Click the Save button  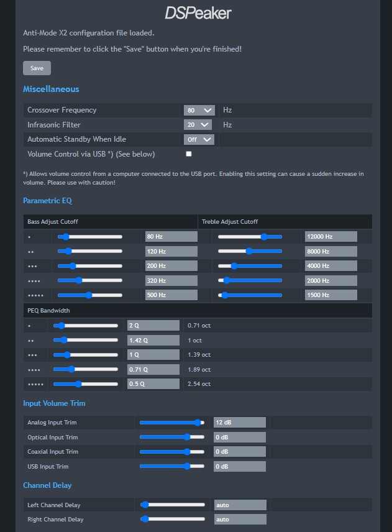click(x=37, y=68)
